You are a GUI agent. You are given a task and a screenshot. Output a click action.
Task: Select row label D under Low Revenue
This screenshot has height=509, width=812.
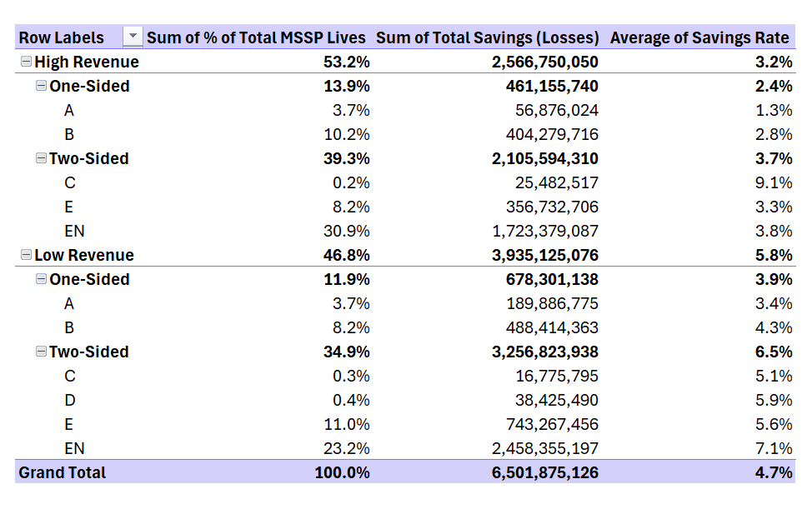click(70, 400)
